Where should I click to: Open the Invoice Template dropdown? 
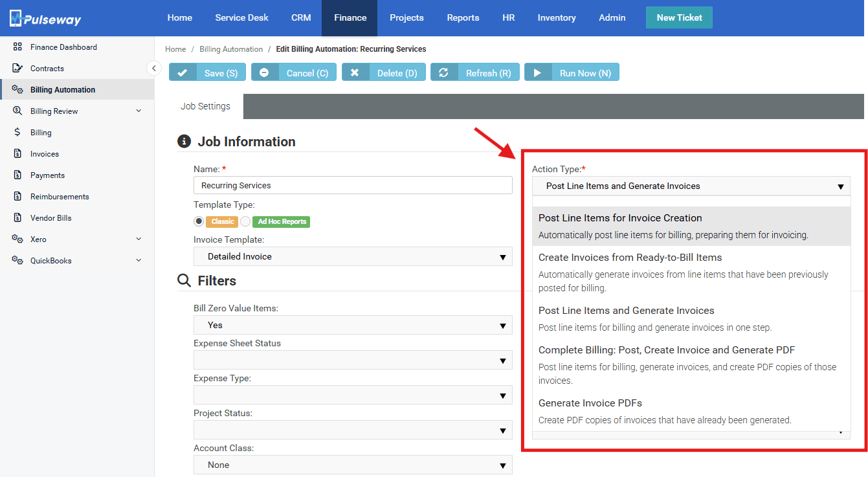point(353,257)
